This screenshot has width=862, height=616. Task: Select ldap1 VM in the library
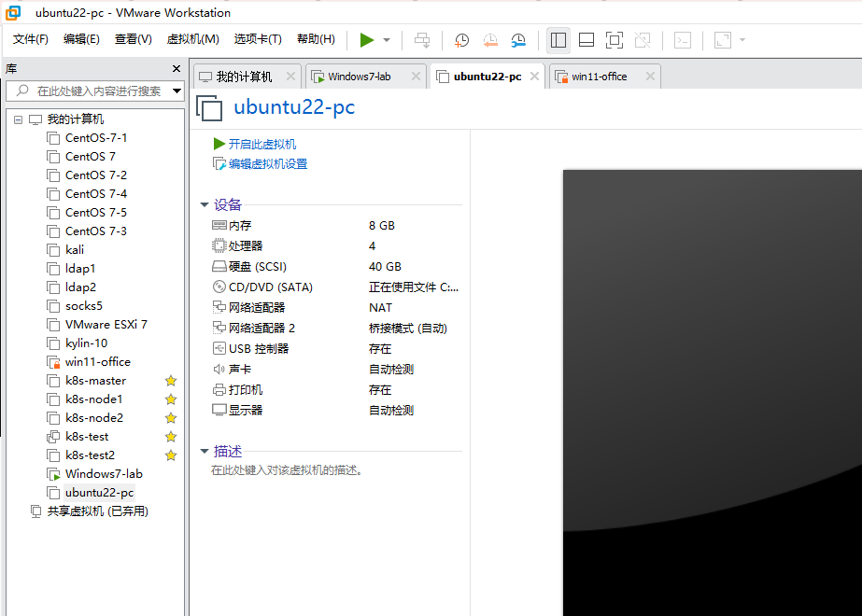click(80, 268)
